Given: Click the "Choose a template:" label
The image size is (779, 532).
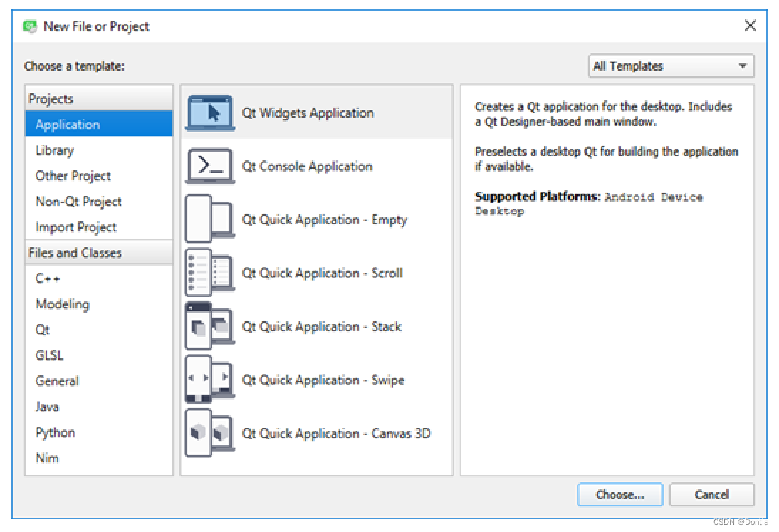Looking at the screenshot, I should pyautogui.click(x=75, y=66).
